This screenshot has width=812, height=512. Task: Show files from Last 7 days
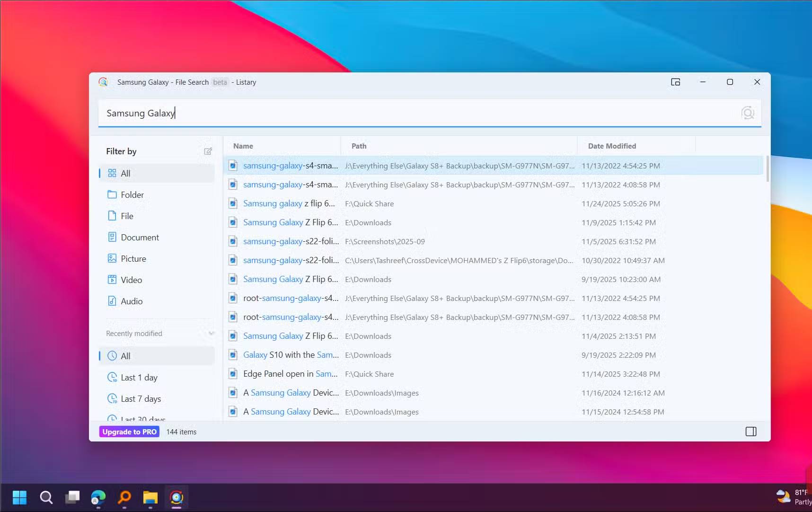pos(141,398)
